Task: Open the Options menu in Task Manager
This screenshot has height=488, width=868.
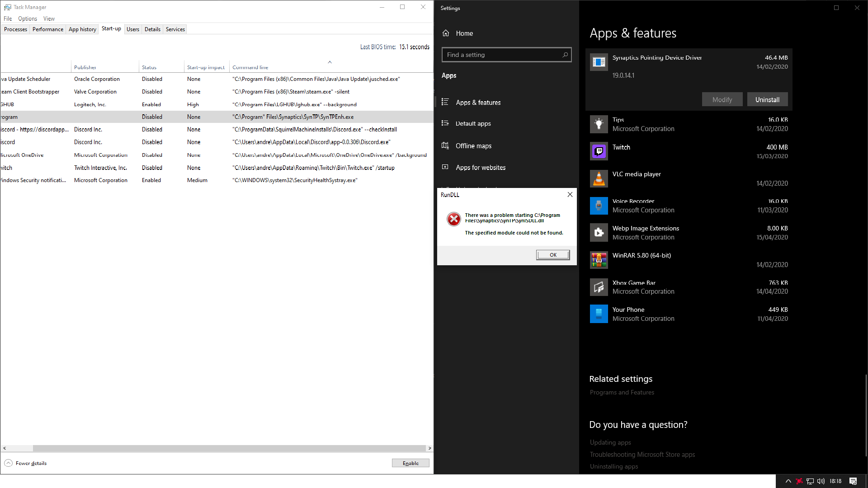Action: pos(28,19)
